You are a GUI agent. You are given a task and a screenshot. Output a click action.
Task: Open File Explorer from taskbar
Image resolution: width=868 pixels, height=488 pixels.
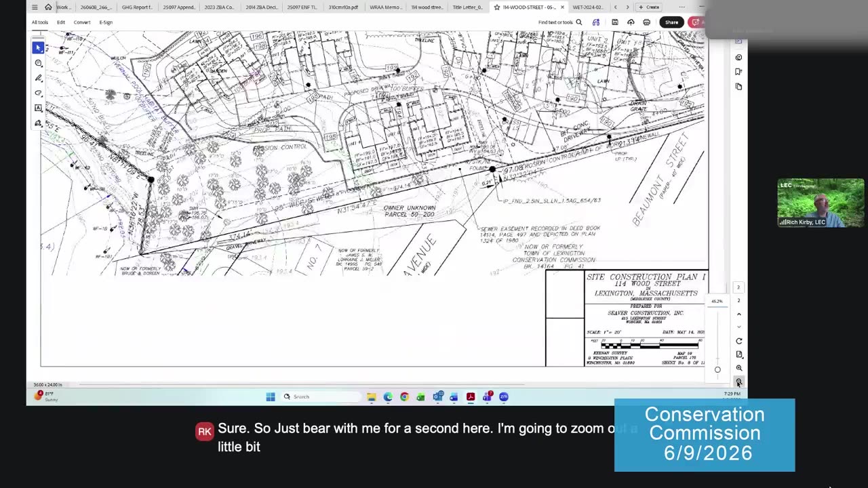[x=372, y=396]
